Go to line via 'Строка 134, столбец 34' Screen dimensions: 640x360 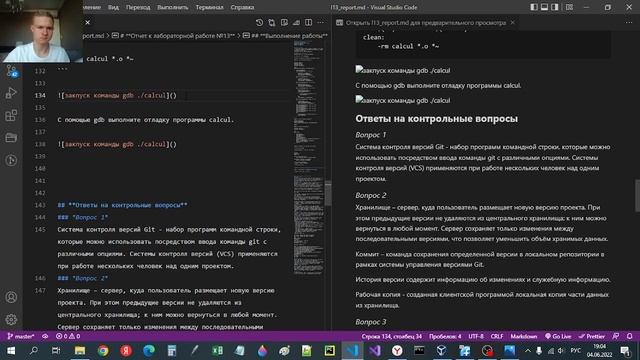coord(391,336)
